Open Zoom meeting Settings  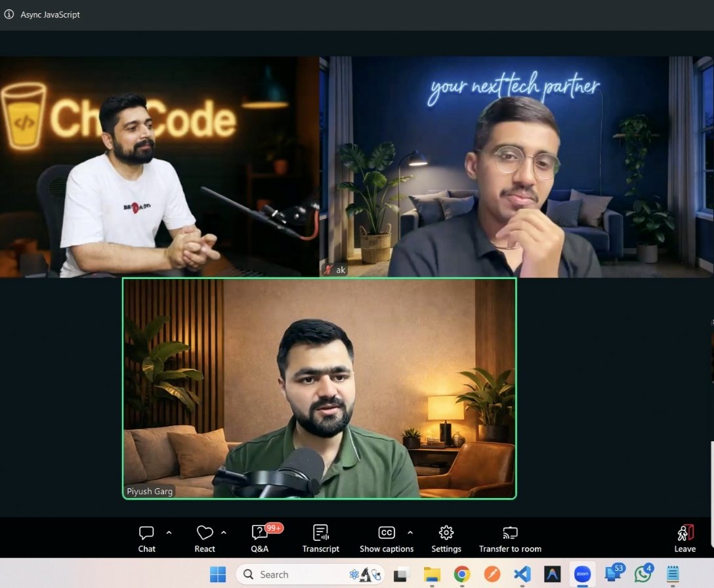click(446, 539)
